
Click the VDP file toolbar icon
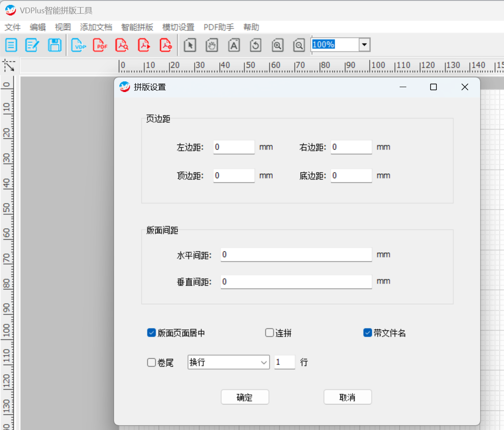(79, 45)
